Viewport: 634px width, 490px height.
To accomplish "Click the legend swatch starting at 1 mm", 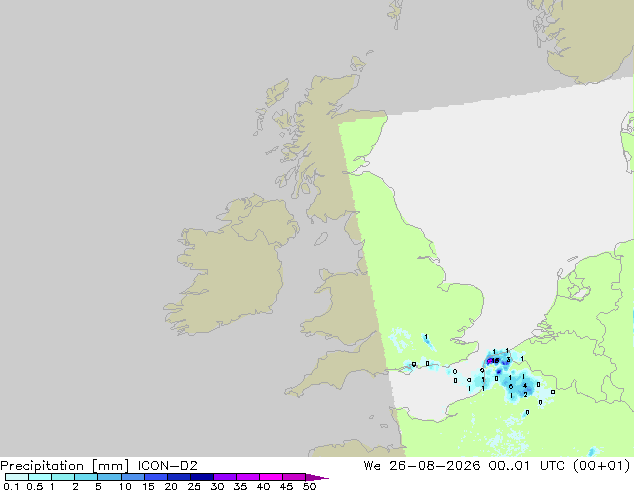I will [x=63, y=477].
